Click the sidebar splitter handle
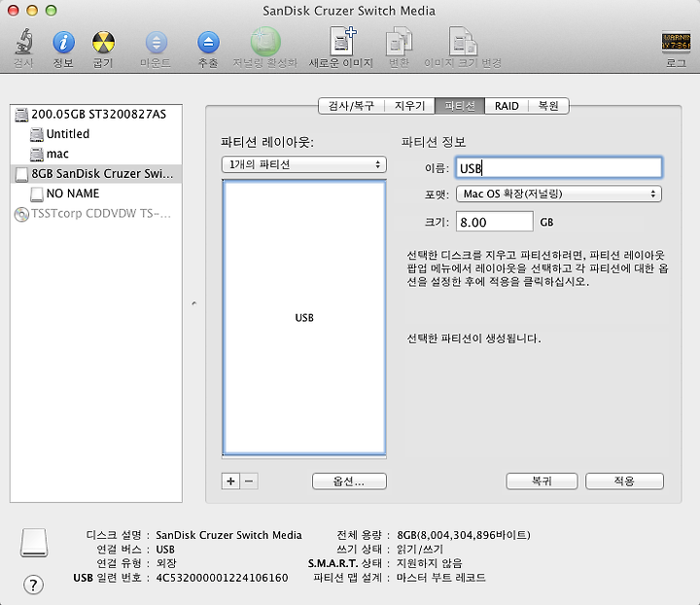The width and height of the screenshot is (700, 605). (x=193, y=303)
